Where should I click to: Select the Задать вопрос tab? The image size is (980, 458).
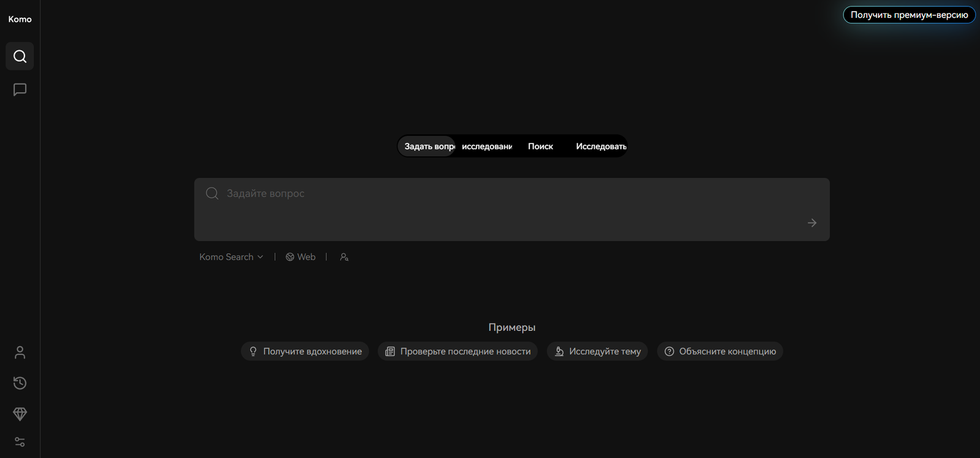[x=428, y=147]
